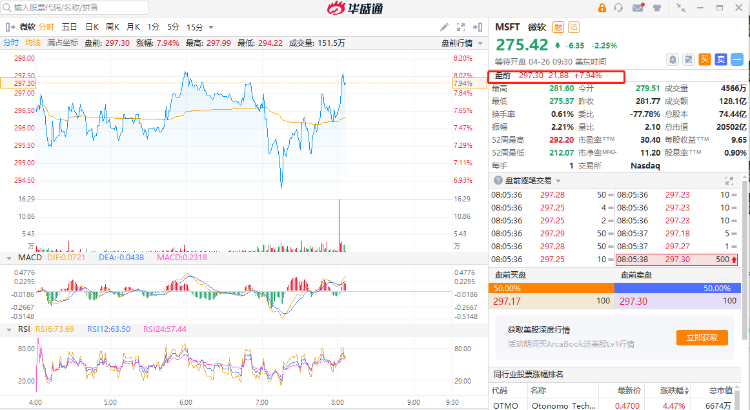Viewport: 750px width, 410px height.
Task: Open the 盘前行情 dropdown
Action: 461,44
